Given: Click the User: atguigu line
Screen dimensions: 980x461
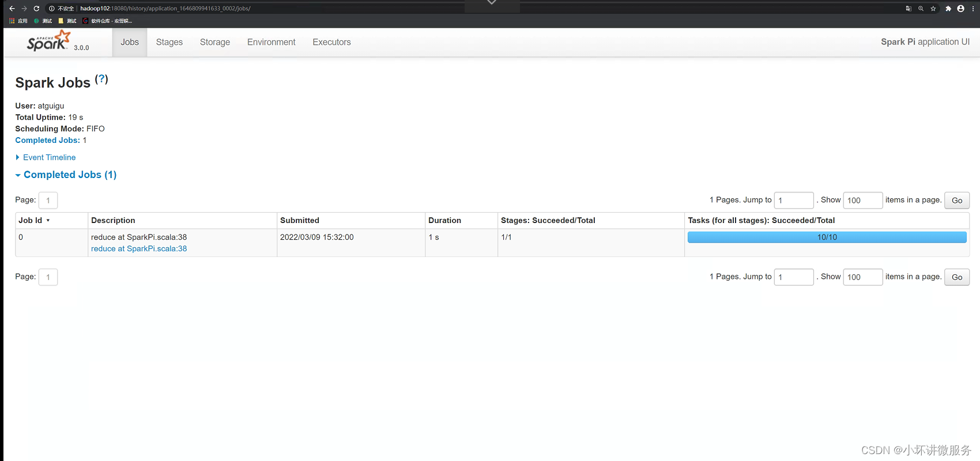Looking at the screenshot, I should pyautogui.click(x=40, y=105).
